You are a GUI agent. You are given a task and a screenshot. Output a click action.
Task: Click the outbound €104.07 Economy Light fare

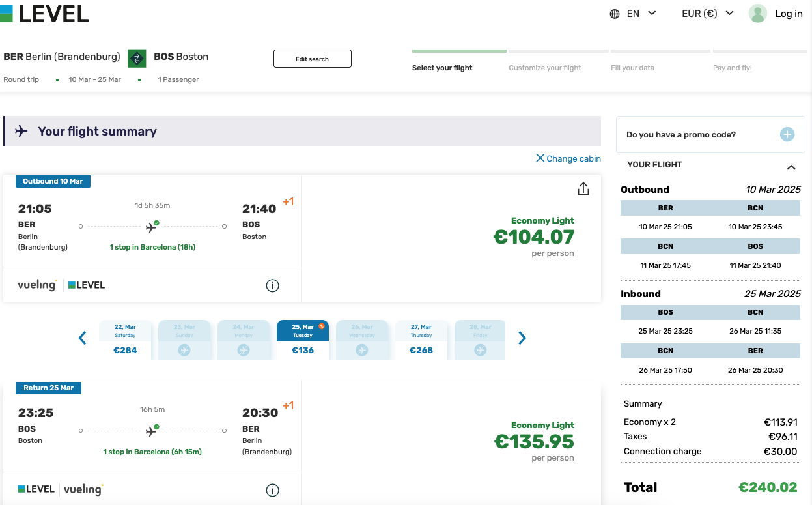coord(534,237)
